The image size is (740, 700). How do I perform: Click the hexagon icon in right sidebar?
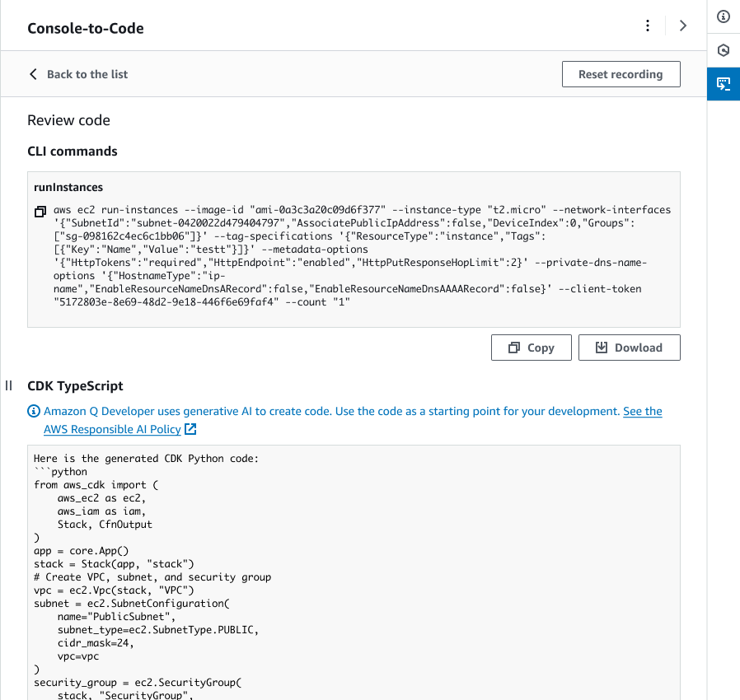tap(724, 49)
